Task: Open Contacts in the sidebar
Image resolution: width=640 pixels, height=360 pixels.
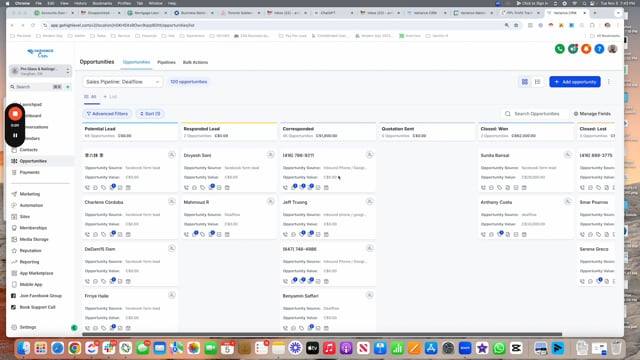Action: click(29, 150)
